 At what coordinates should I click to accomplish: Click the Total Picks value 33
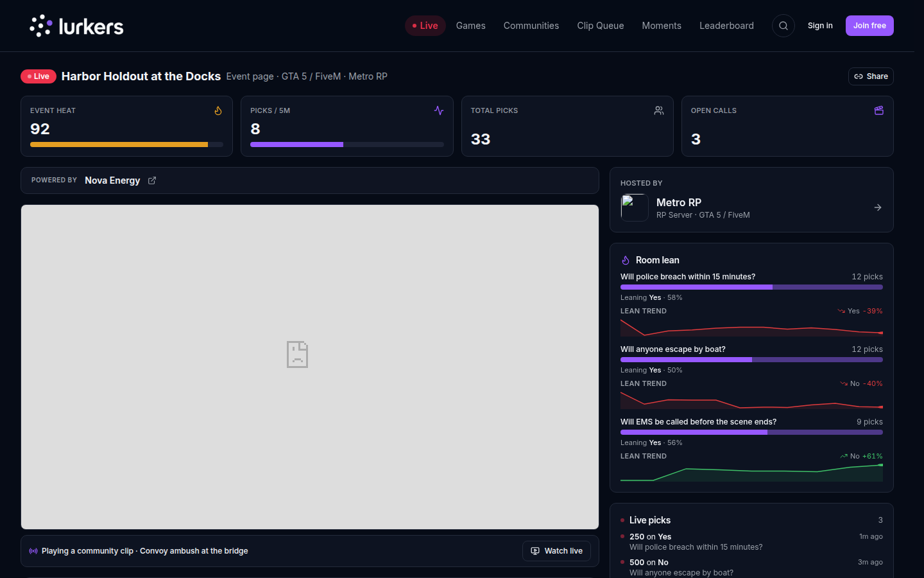click(x=481, y=139)
